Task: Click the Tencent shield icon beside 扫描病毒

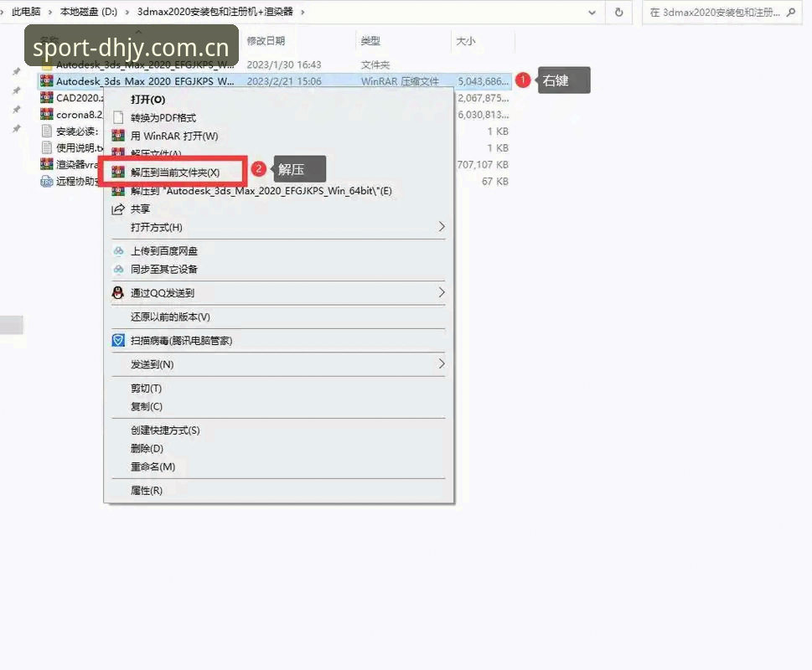Action: (118, 340)
